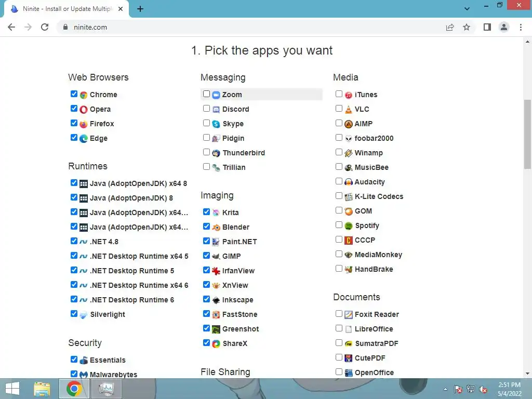Image resolution: width=532 pixels, height=399 pixels.
Task: Click the Firefox logo icon
Action: pos(84,124)
